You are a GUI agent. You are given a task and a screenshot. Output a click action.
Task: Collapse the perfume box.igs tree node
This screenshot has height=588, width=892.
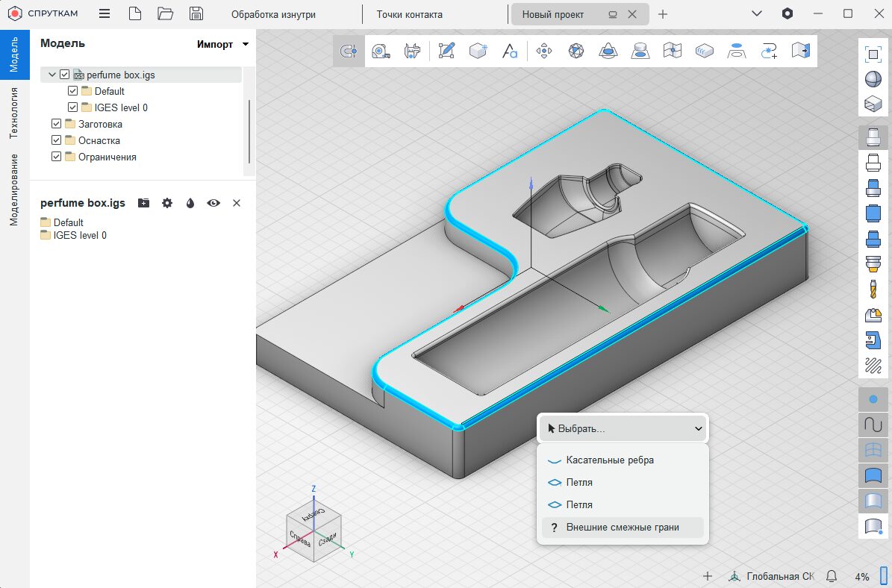click(52, 75)
